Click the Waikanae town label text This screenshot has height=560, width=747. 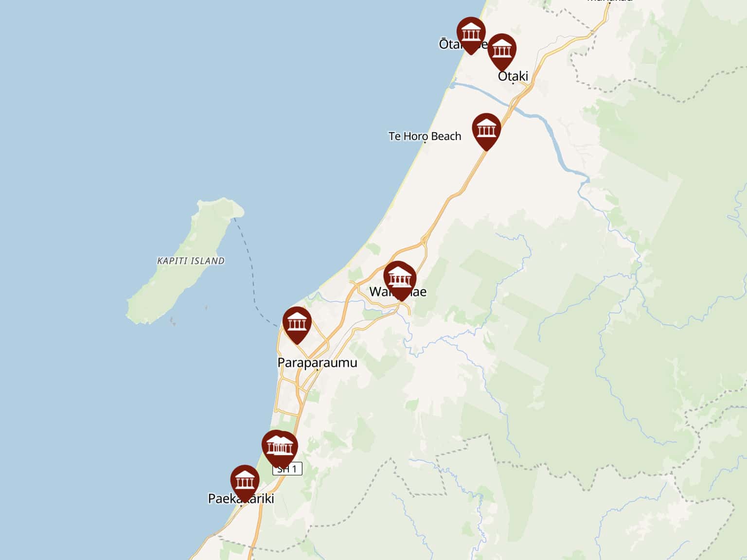398,292
